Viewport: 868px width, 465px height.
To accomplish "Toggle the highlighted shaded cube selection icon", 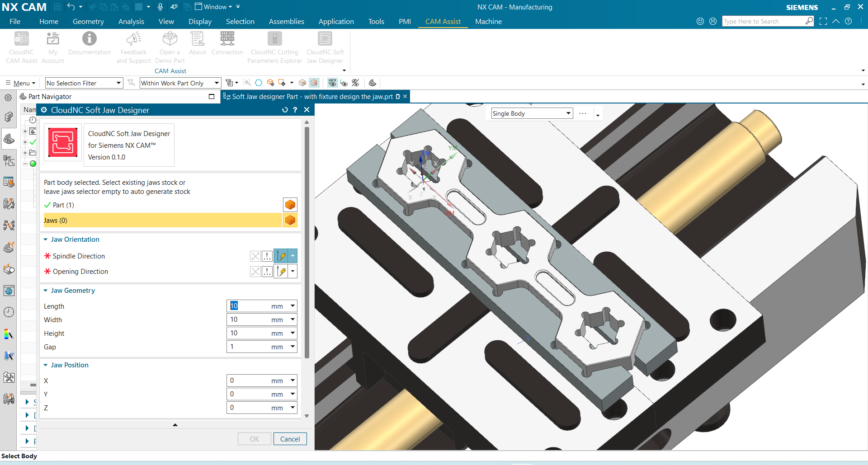I will [314, 83].
